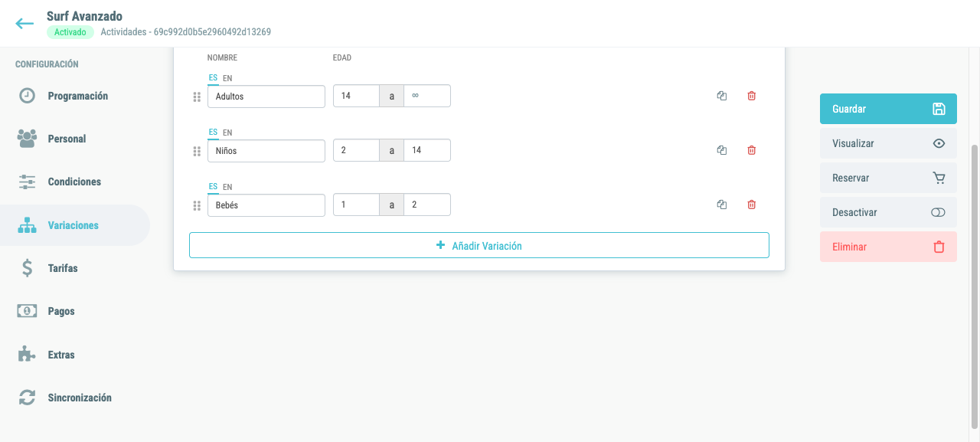Click the back arrow icon

[24, 24]
